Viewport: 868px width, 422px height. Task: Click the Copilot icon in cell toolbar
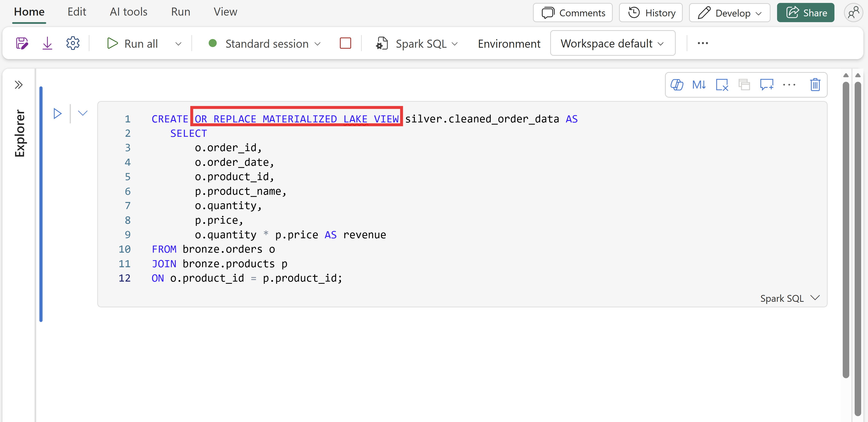pos(677,85)
